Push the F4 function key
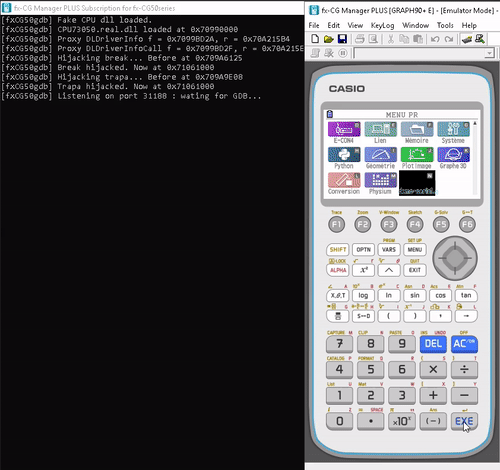 pyautogui.click(x=415, y=224)
